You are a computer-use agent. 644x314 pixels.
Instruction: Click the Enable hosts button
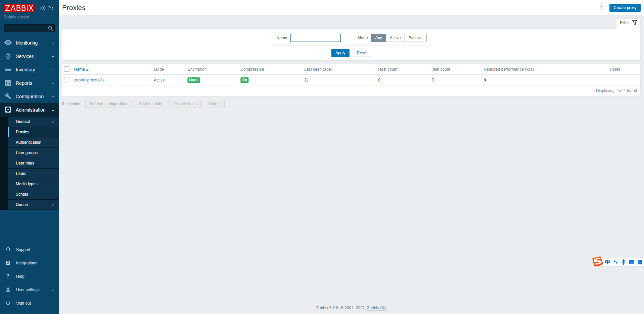tap(150, 104)
